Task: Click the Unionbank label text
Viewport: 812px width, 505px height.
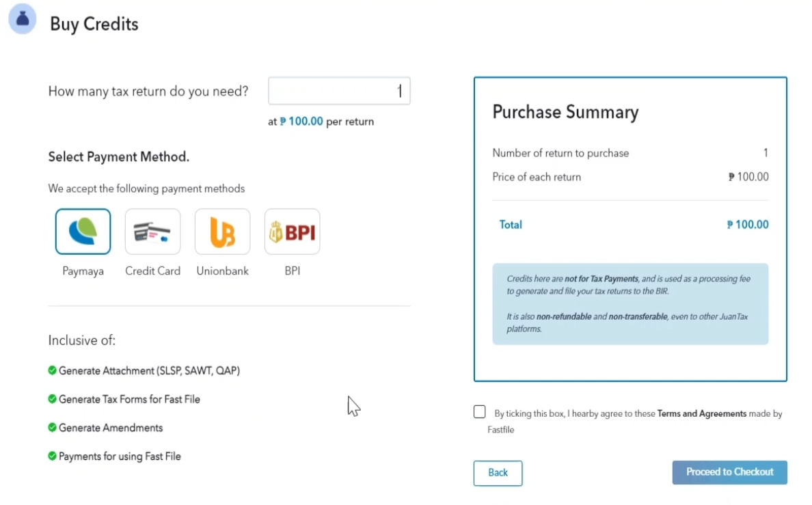Action: 222,271
